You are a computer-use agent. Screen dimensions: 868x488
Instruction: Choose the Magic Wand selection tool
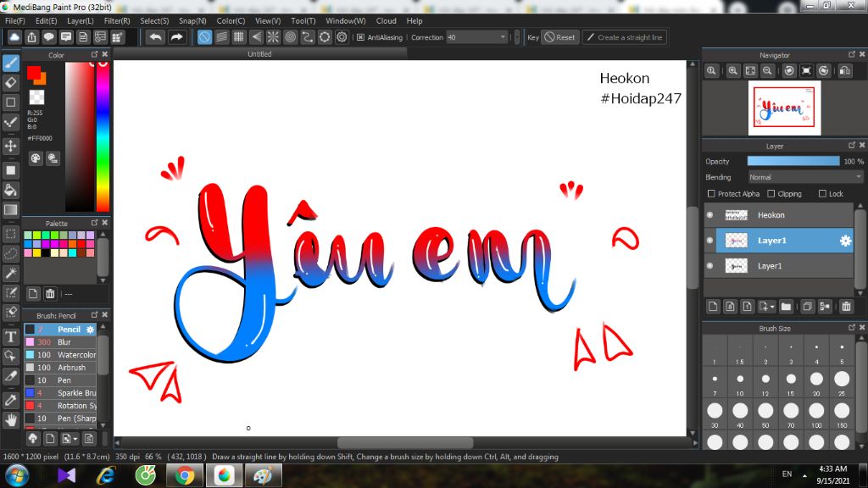click(x=11, y=273)
